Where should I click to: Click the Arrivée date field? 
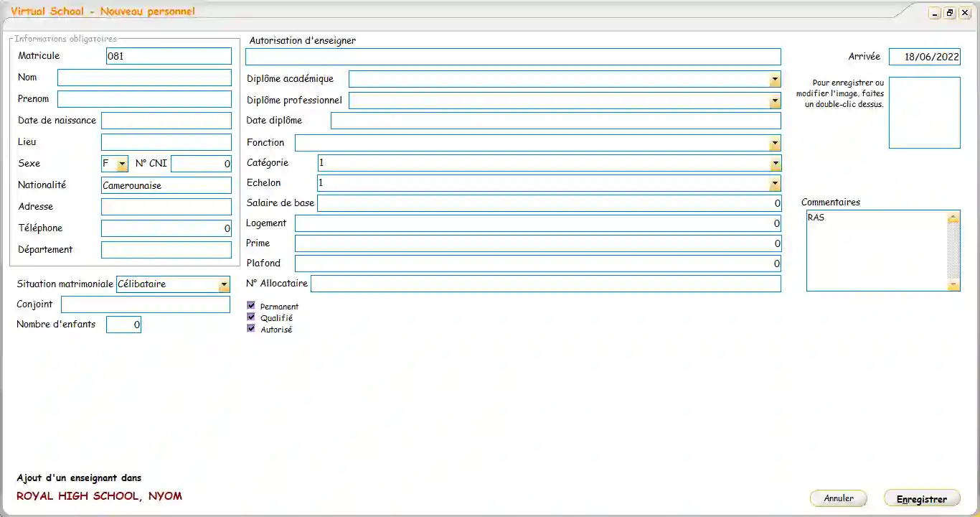tap(924, 56)
